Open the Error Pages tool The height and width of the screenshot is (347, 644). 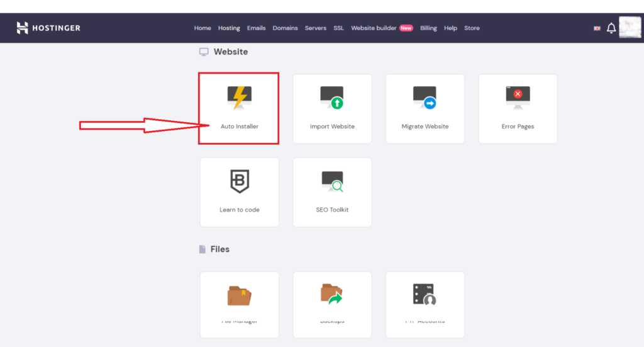point(518,108)
